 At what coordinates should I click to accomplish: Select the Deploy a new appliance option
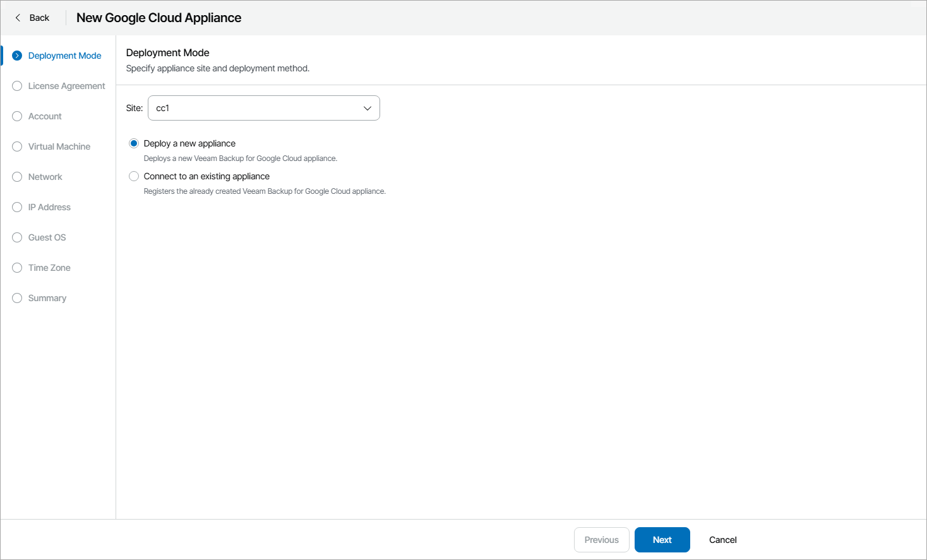pos(134,143)
